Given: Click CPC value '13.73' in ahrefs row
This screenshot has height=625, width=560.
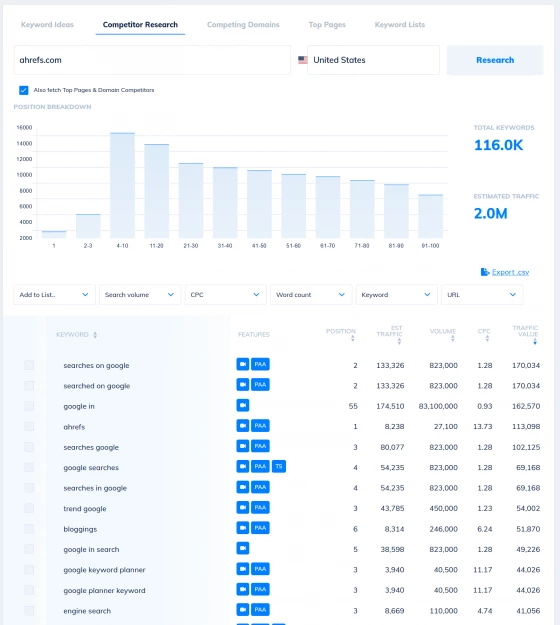Looking at the screenshot, I should click(483, 426).
